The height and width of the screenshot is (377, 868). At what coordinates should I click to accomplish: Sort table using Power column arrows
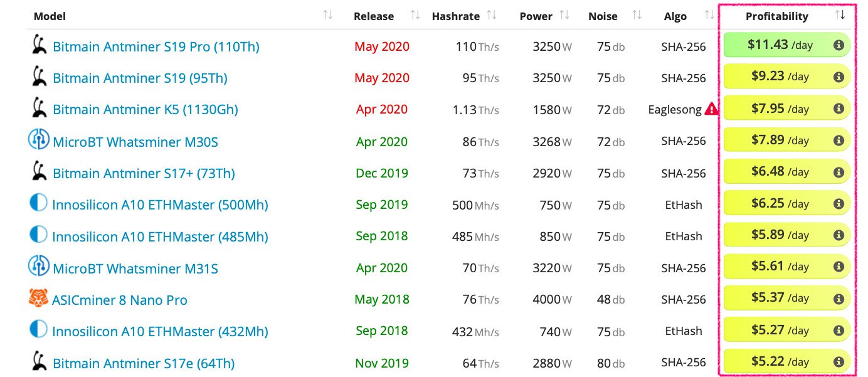tap(564, 15)
